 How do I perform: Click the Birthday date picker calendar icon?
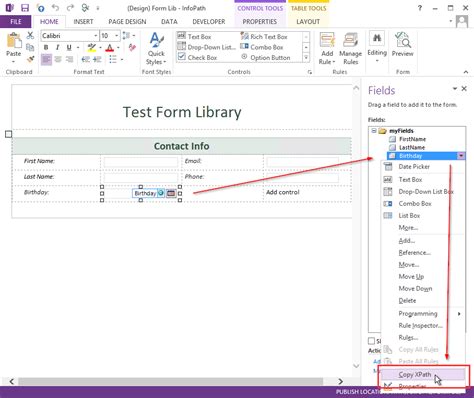[171, 193]
